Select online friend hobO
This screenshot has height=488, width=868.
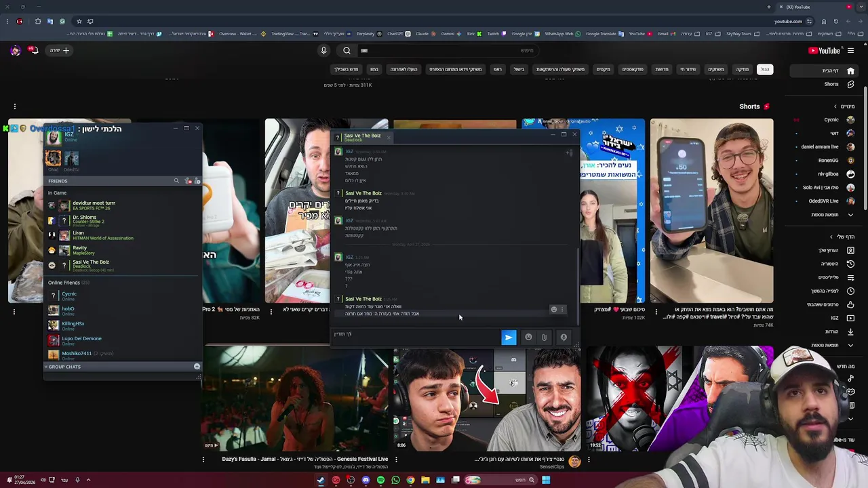(x=122, y=311)
